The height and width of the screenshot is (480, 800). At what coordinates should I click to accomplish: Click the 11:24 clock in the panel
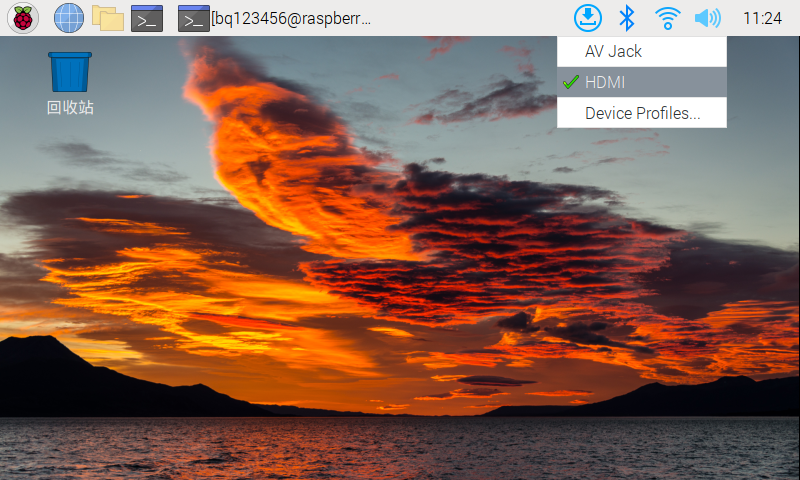coord(763,18)
